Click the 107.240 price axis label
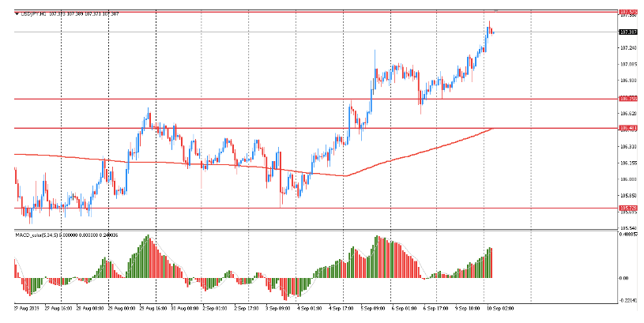 (x=628, y=48)
